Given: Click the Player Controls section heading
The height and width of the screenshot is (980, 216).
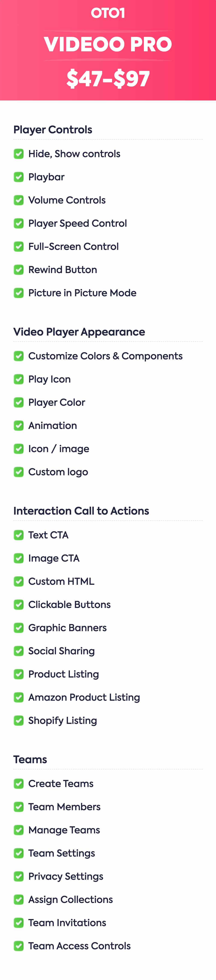Looking at the screenshot, I should coord(53,130).
